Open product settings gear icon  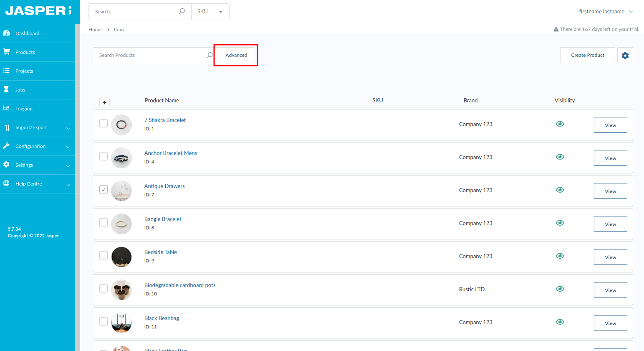[625, 55]
